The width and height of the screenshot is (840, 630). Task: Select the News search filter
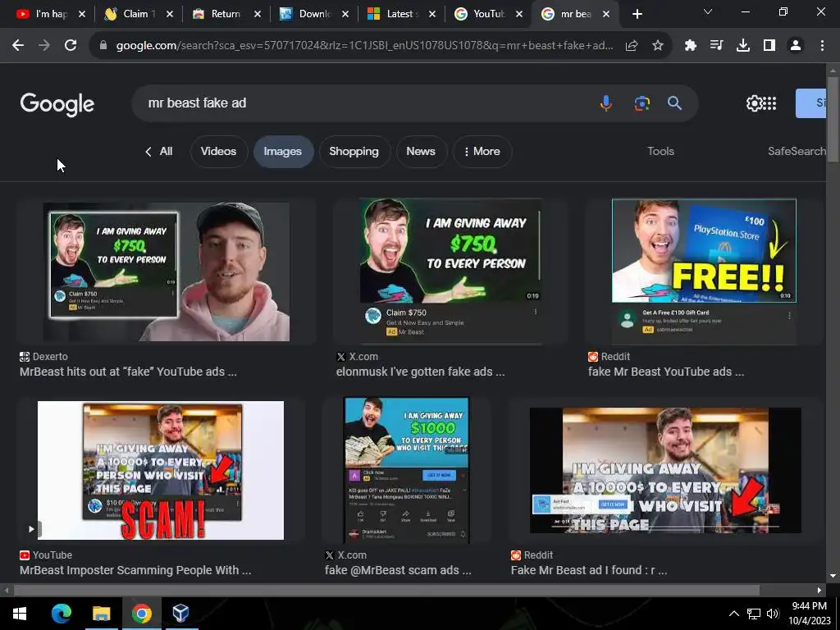click(x=421, y=152)
